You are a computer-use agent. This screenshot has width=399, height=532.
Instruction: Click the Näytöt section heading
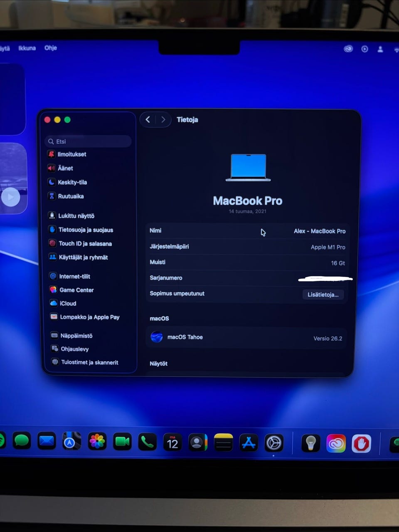pyautogui.click(x=158, y=364)
